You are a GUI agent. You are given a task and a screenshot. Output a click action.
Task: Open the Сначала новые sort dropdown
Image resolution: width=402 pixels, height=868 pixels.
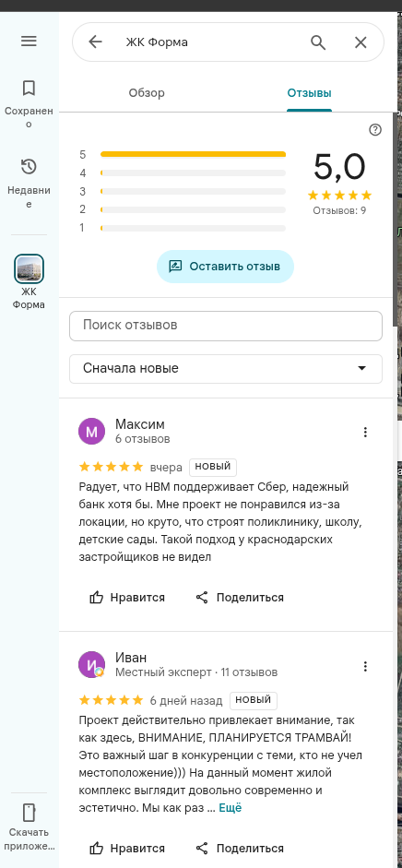click(x=226, y=369)
